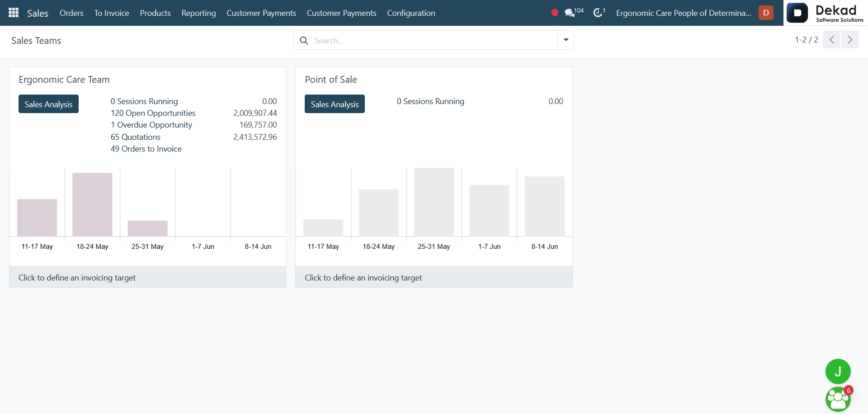868x414 pixels.
Task: Click the 2,413,572.96 quotations amount
Action: (x=255, y=137)
